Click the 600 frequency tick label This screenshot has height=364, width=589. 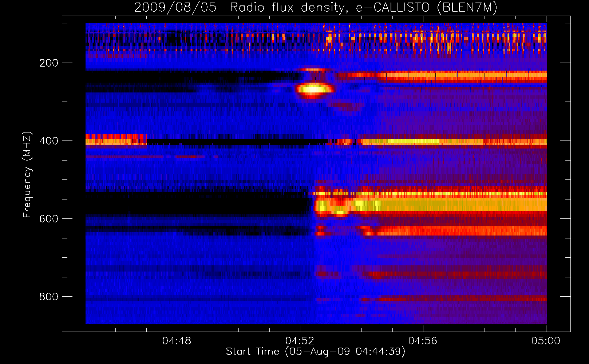[x=49, y=219]
